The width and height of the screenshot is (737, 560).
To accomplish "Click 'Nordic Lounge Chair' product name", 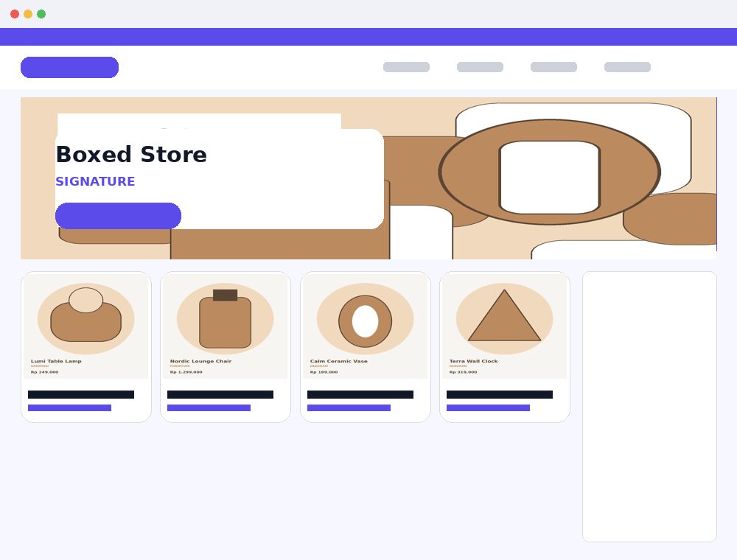I will click(x=200, y=361).
